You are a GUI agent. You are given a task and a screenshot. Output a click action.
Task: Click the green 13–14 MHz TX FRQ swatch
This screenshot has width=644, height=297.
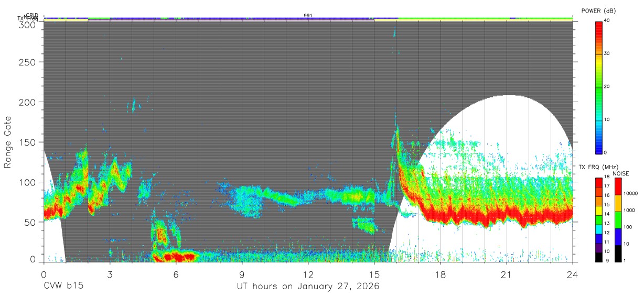pos(599,219)
